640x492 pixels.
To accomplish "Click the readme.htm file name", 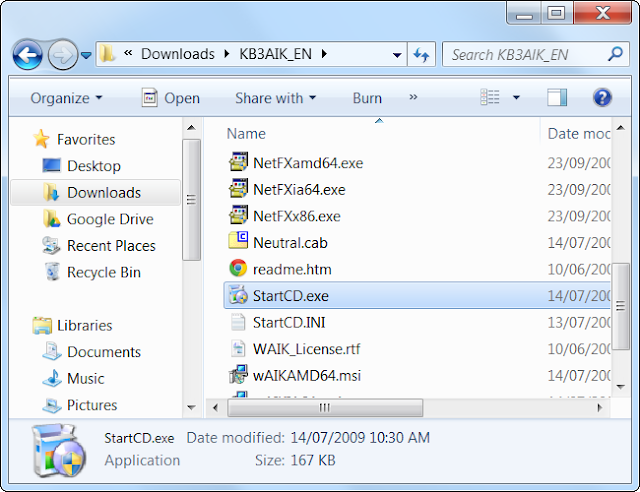I will (292, 269).
